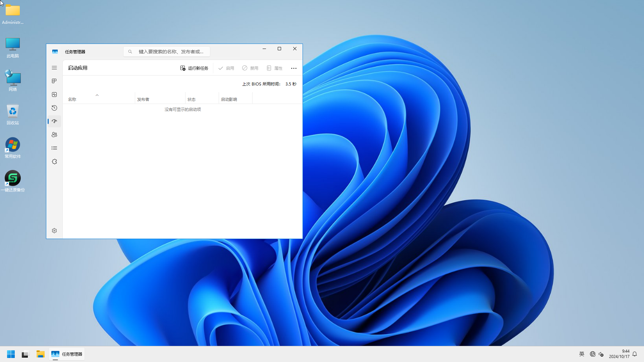
Task: Select the 常用软件 desktop shortcut
Action: point(13,148)
